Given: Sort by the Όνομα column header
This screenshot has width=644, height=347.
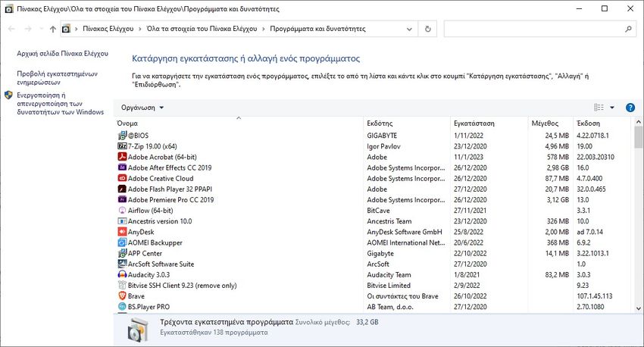Looking at the screenshot, I should tap(238, 123).
